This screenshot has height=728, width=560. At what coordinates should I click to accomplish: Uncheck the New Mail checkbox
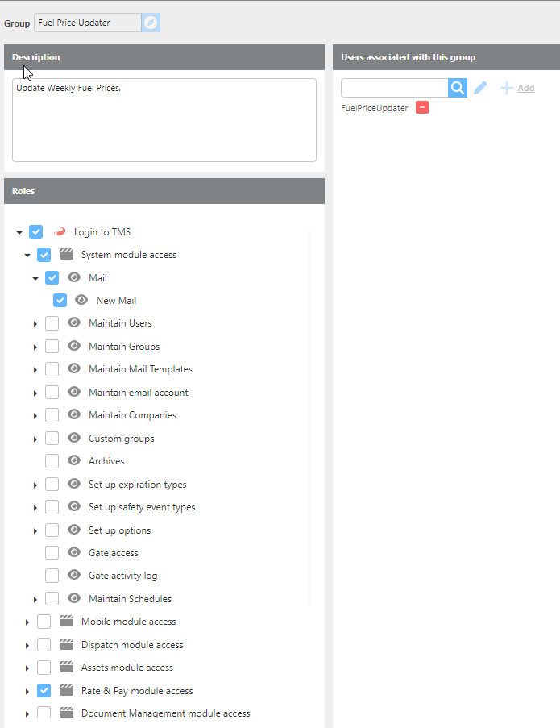60,301
